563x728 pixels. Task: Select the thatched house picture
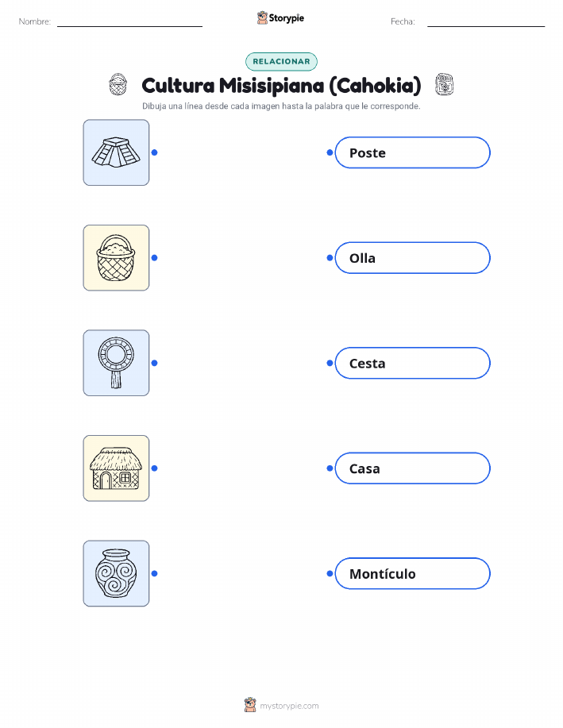click(x=116, y=468)
